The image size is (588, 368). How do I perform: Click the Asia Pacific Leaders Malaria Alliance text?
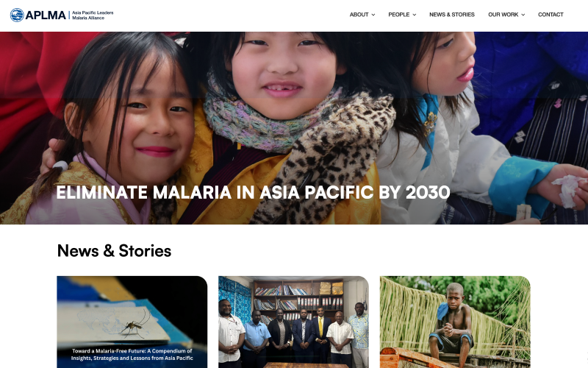(x=93, y=15)
